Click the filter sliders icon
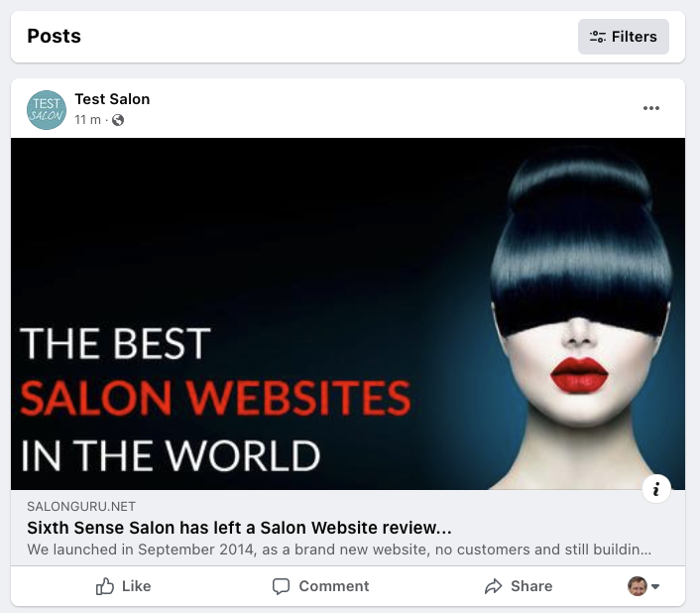Viewport: 700px width, 613px height. [x=597, y=37]
